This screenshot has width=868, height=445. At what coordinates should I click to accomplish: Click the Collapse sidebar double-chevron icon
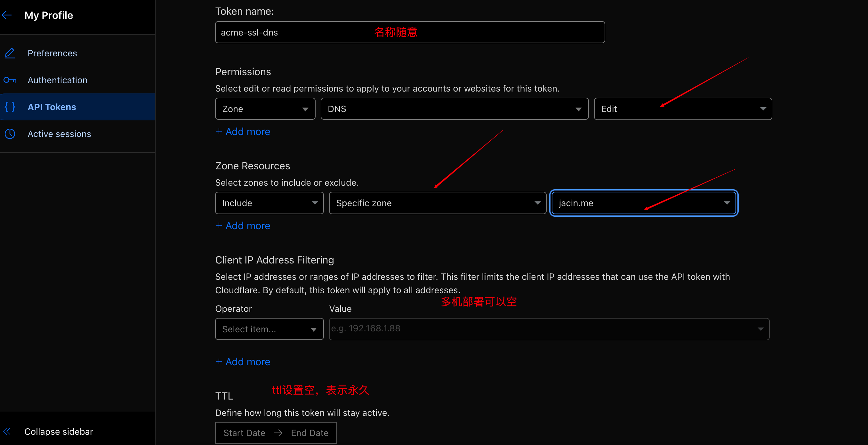click(7, 431)
